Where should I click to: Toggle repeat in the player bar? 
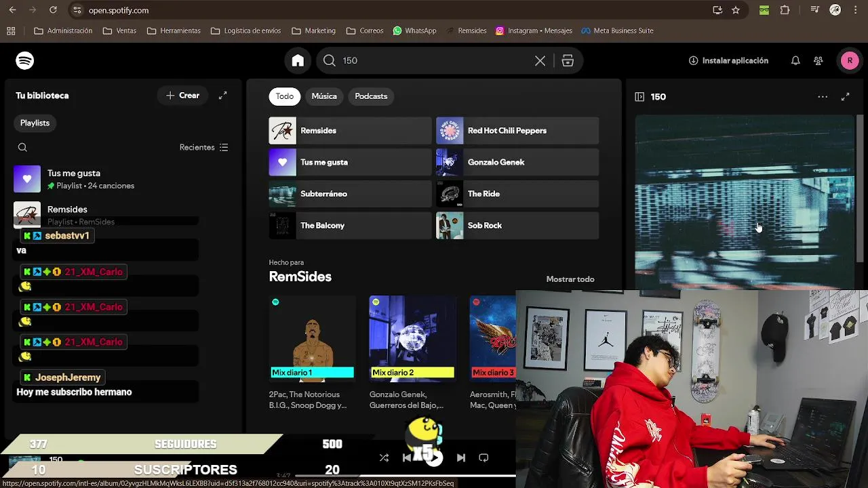coord(484,458)
